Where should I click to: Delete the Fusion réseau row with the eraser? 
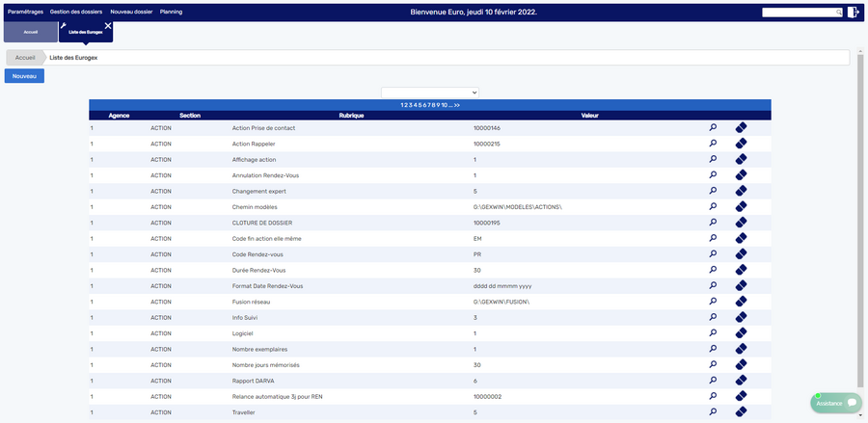(x=742, y=302)
